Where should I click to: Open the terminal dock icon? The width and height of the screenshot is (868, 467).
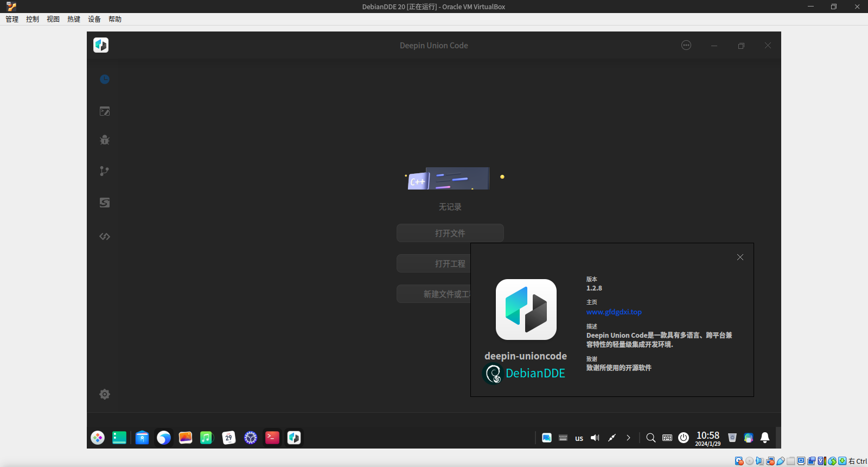(x=272, y=438)
